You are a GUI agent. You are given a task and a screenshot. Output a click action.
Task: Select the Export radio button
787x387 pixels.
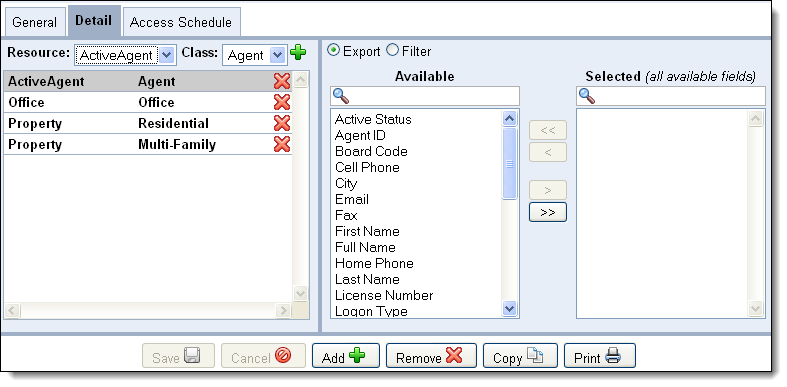point(333,50)
